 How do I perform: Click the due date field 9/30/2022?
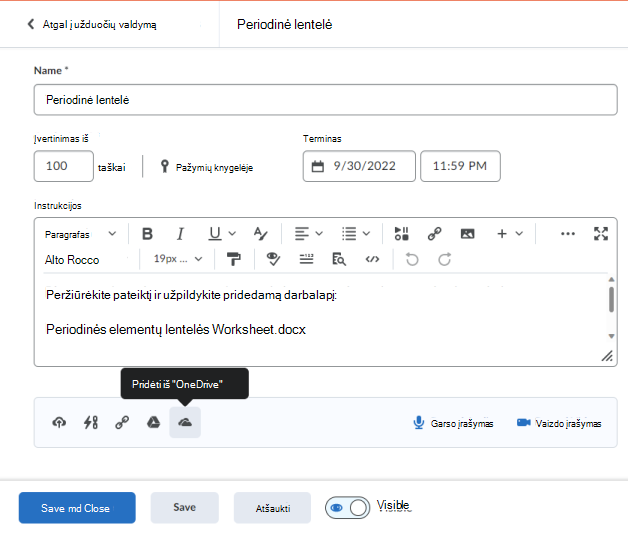click(x=359, y=166)
